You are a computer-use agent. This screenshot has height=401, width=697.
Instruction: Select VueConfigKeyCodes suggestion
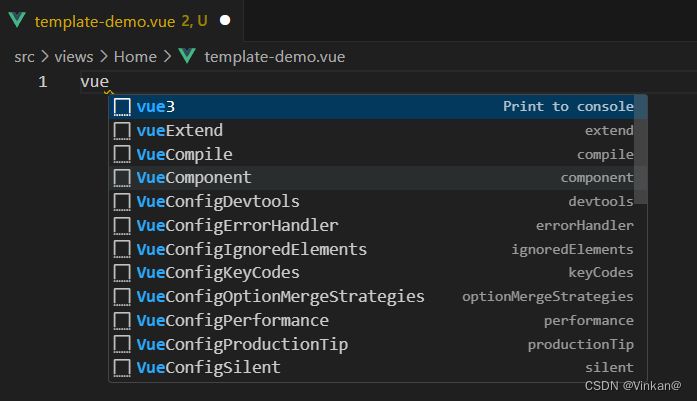378,273
